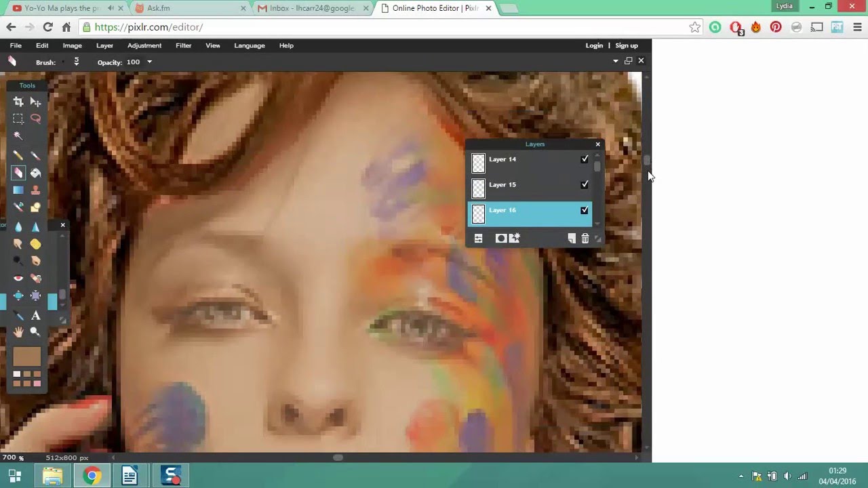The image size is (868, 488).
Task: Select the Clone Stamp tool
Action: [x=36, y=190]
